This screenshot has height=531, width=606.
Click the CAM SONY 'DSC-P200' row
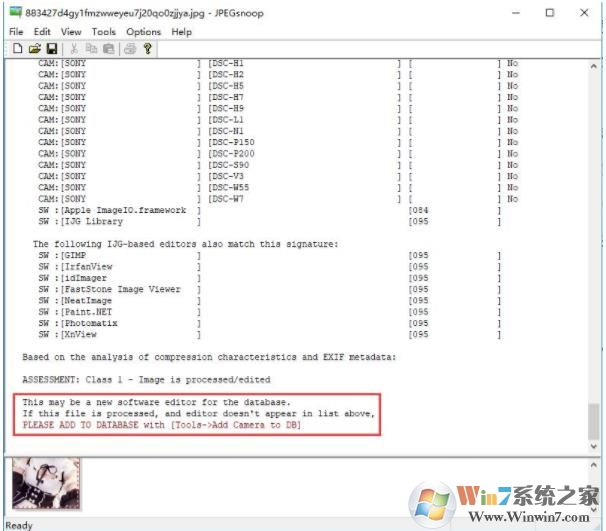pos(278,154)
